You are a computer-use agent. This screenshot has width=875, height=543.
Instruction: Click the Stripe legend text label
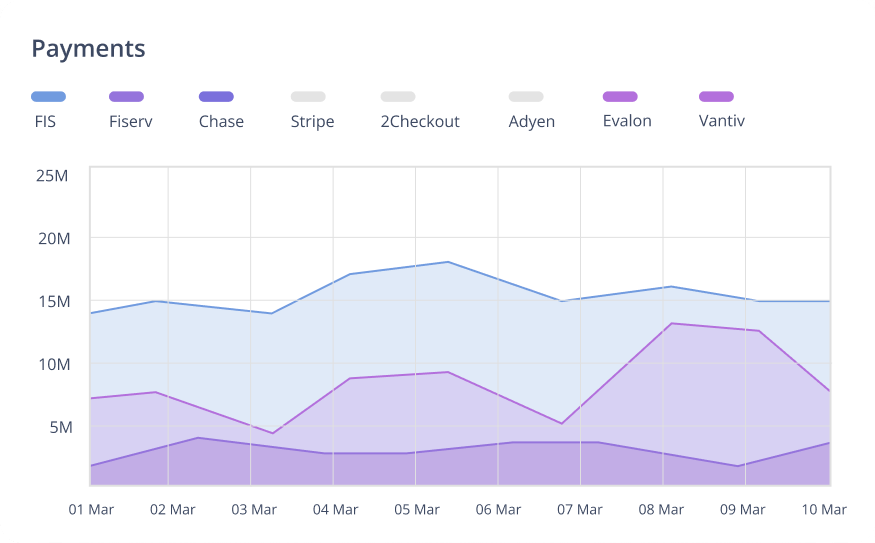(x=312, y=122)
